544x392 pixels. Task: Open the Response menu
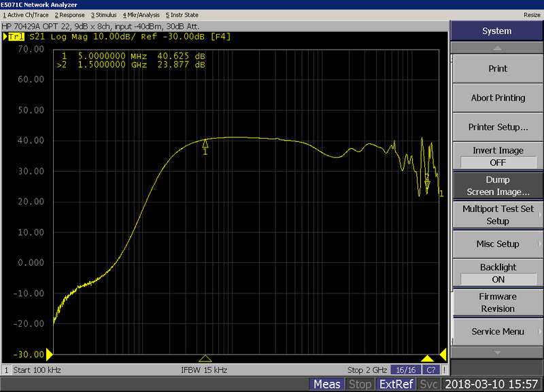(70, 14)
